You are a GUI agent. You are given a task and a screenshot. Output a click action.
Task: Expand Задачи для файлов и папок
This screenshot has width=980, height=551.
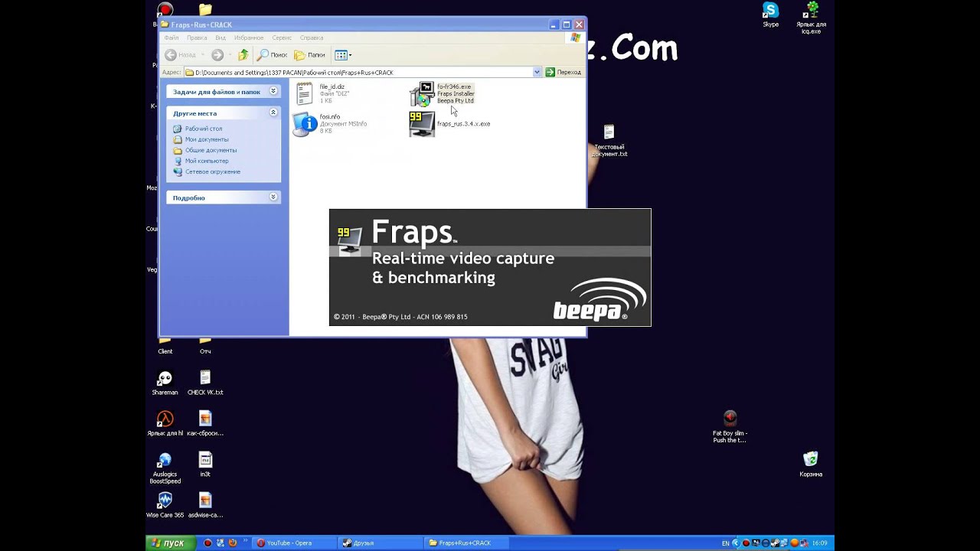(224, 92)
